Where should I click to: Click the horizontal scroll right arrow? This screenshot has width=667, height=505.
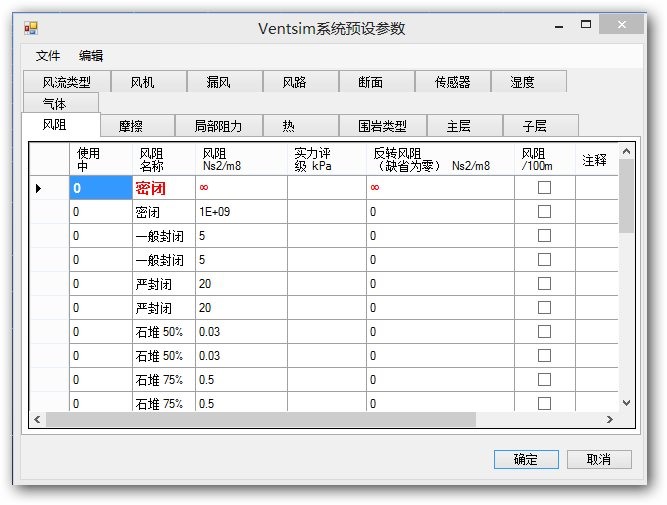point(610,419)
